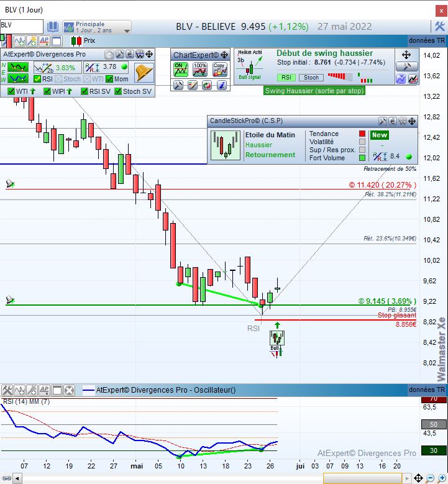Click ChartExpert refresh arrows icon
Image resolution: width=448 pixels, height=484 pixels.
207,85
